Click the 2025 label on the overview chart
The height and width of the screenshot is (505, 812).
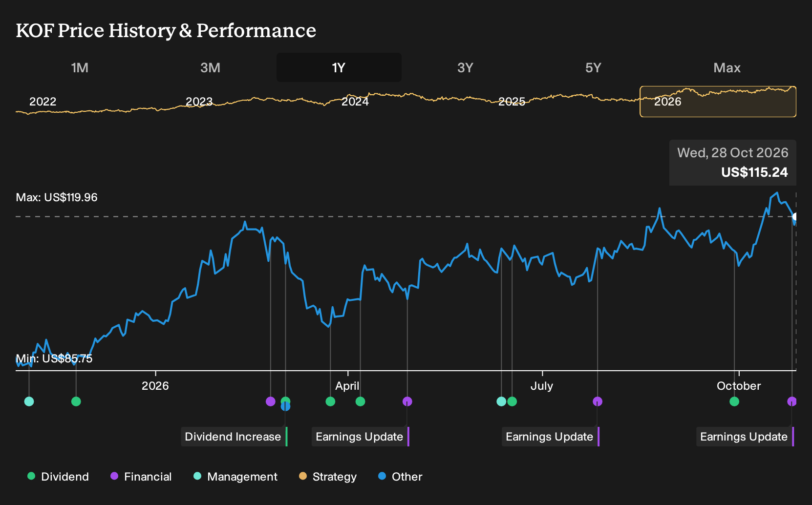point(512,102)
